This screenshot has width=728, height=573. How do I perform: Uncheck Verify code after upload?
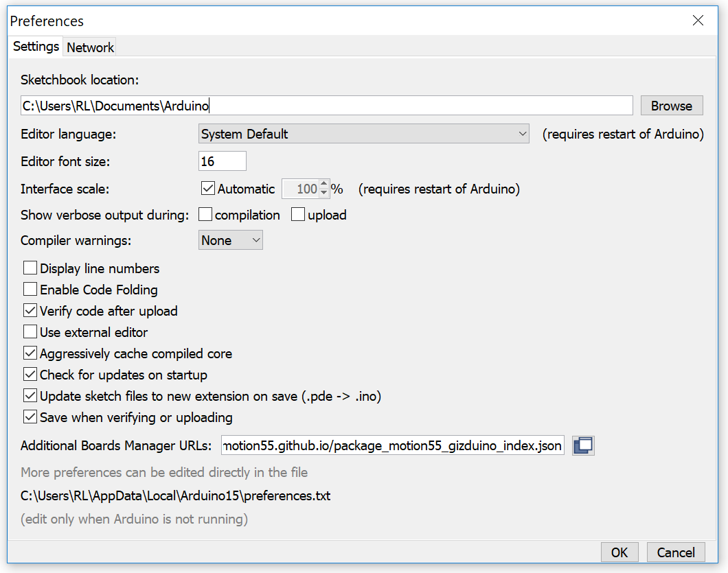coord(30,310)
